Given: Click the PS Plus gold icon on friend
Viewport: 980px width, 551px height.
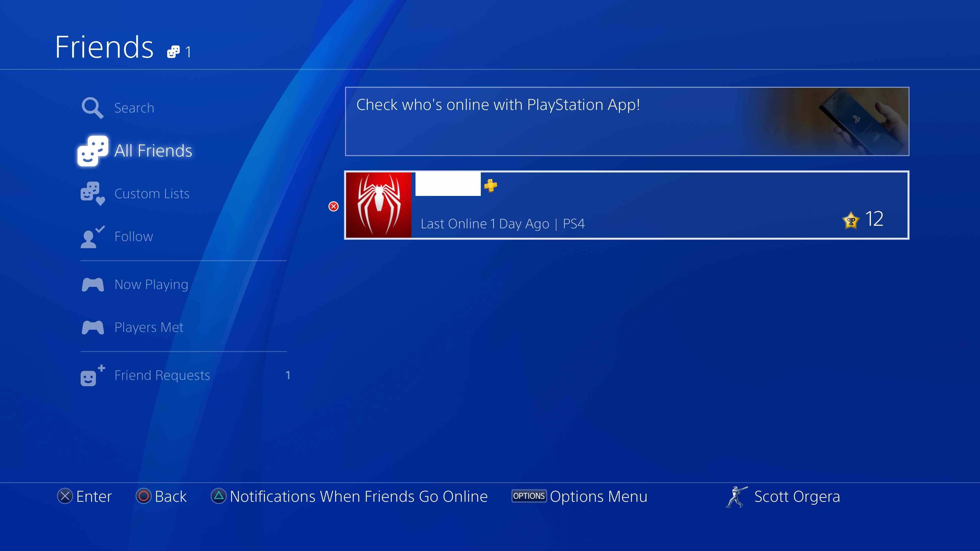Looking at the screenshot, I should (x=491, y=184).
